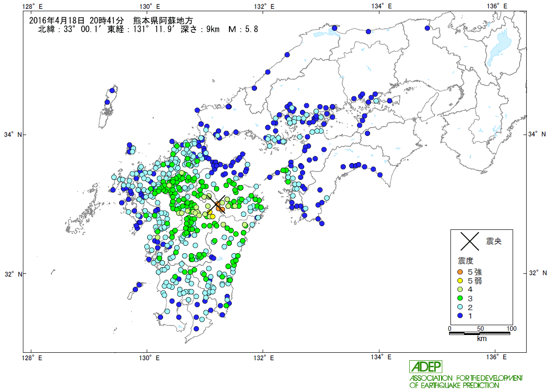Select the light green intensity 4 legend dot
550x392 pixels.
(460, 290)
